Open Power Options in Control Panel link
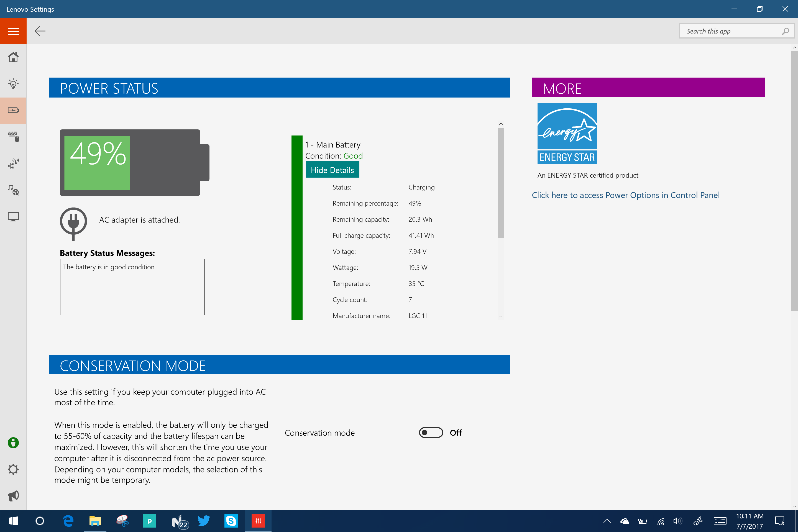Image resolution: width=798 pixels, height=532 pixels. (x=626, y=195)
